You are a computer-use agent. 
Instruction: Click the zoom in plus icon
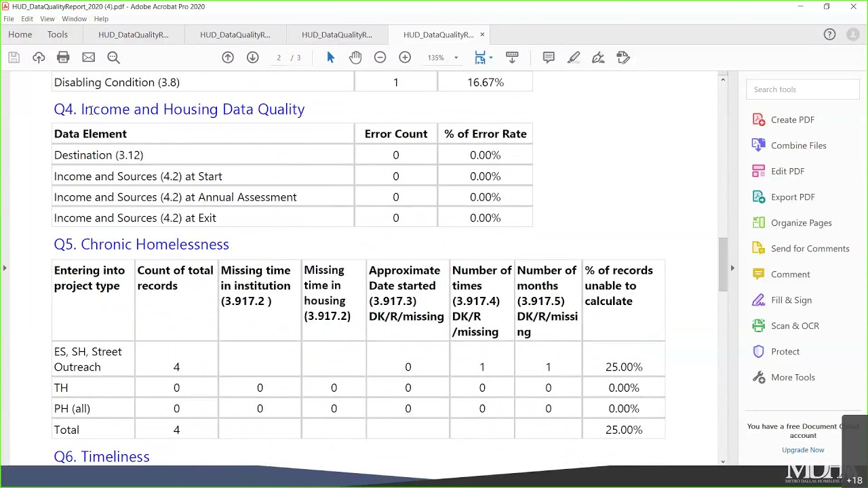[x=405, y=58]
